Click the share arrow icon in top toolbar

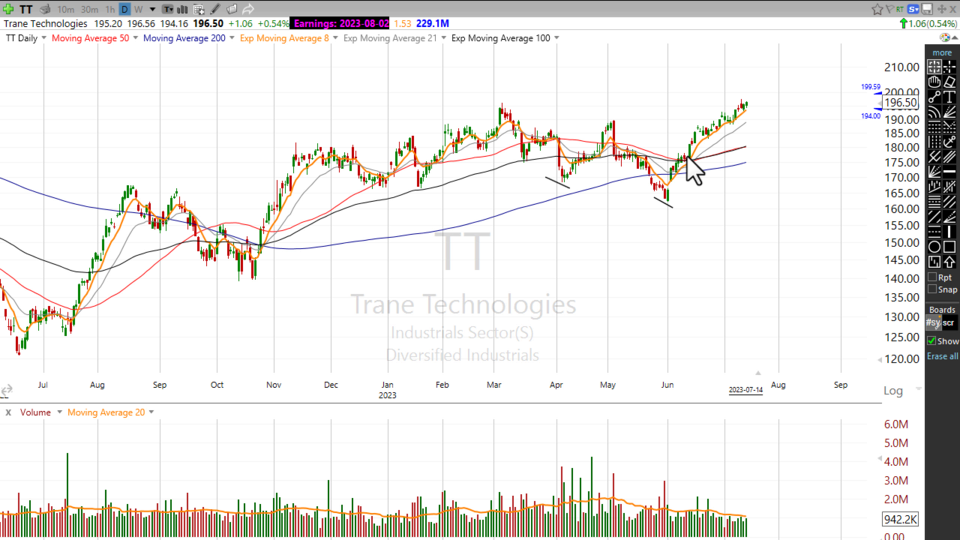coord(248,9)
